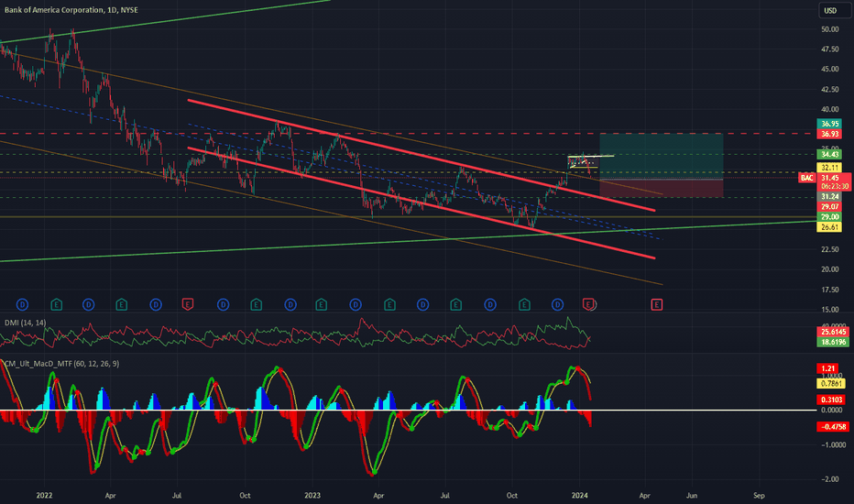Click the DMI value 18.6196 label
The image size is (854, 504).
(833, 342)
